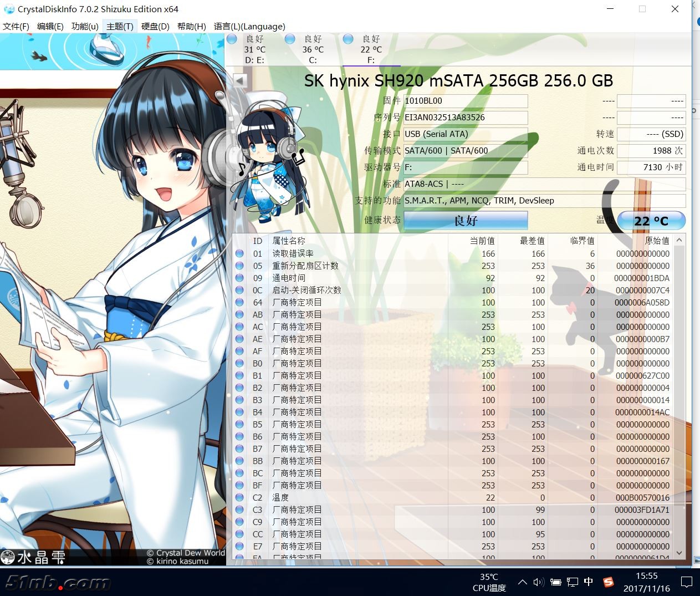Toggle the 中 input method indicator
Viewport: 700px width, 596px height.
pyautogui.click(x=589, y=582)
